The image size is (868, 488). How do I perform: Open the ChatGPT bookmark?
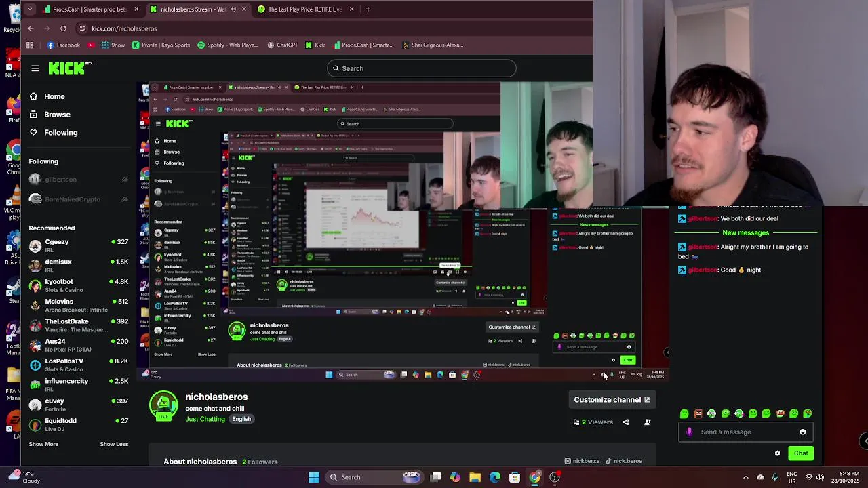[x=282, y=45]
